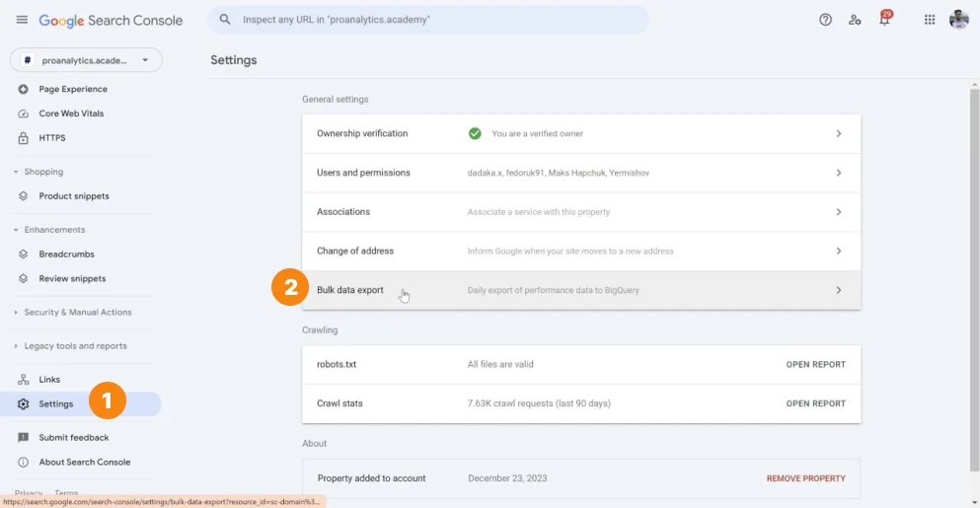Click 'Associate a service with this property'

click(x=539, y=212)
